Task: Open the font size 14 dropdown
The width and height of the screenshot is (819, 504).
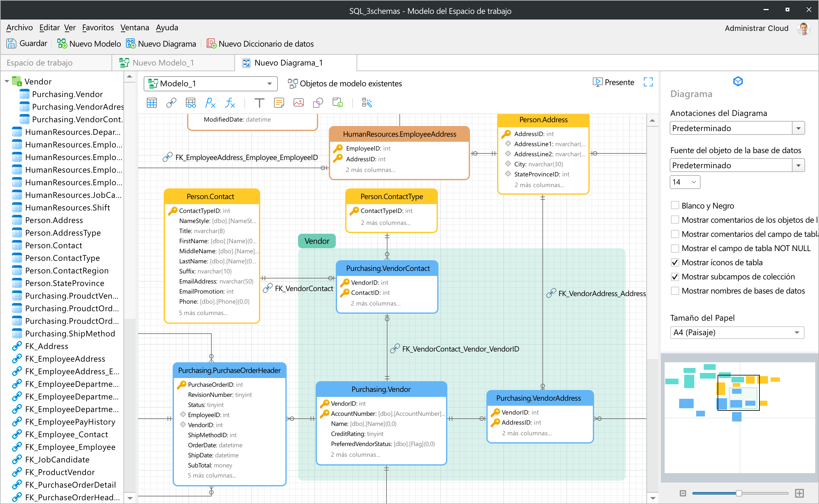Action: tap(685, 182)
